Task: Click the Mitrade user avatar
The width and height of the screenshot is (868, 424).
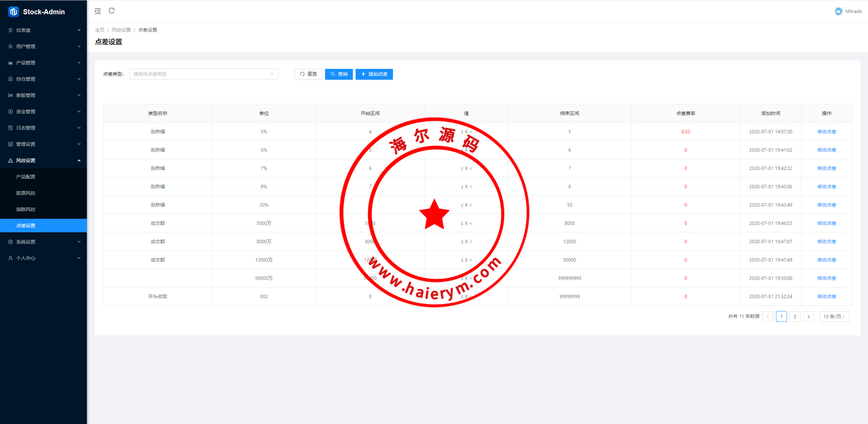Action: point(838,11)
